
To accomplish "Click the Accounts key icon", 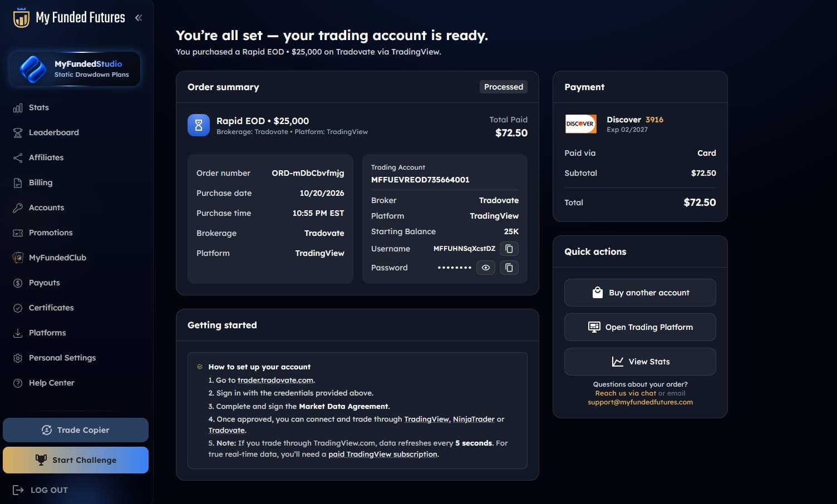I will [x=18, y=208].
